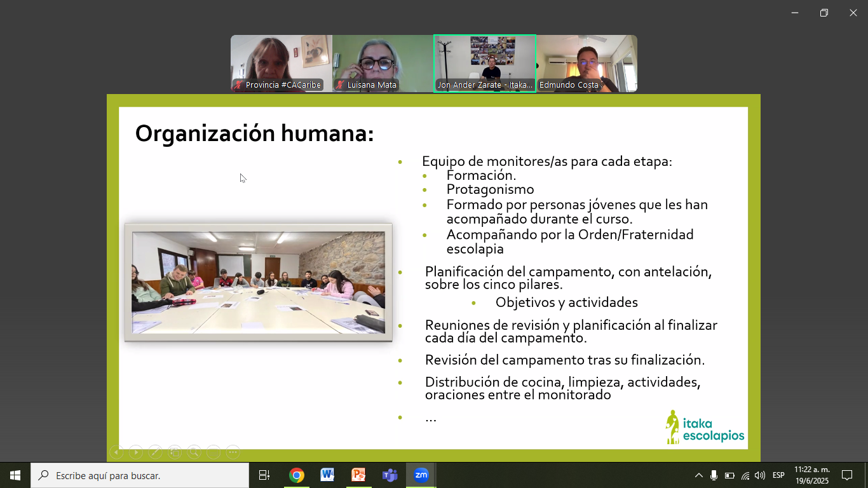868x488 pixels.
Task: Click the zoom magnifier slideshow icon
Action: [x=194, y=452]
